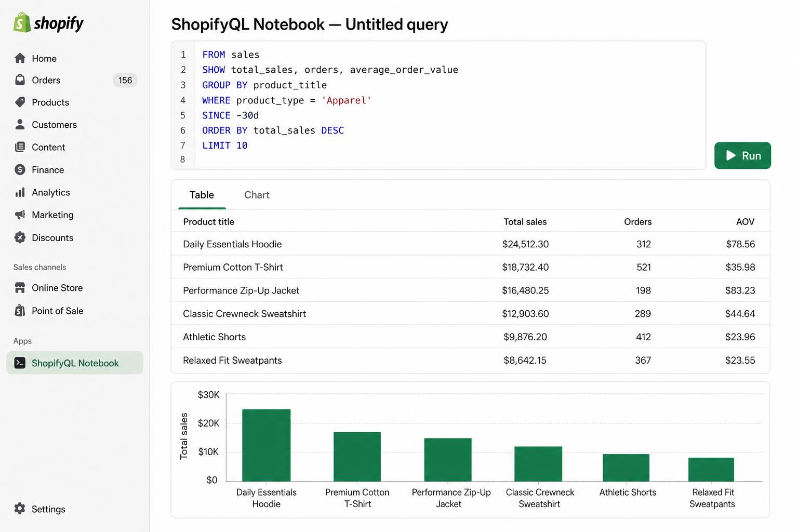Select ShopifyQL Notebook app label

point(75,363)
